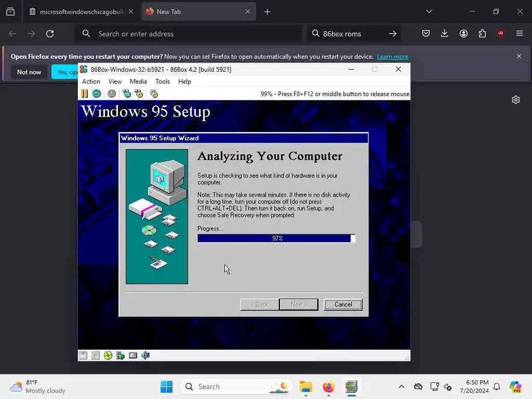Submit the 86box roms search arrow
Screen dimensions: 532x399
point(393,34)
